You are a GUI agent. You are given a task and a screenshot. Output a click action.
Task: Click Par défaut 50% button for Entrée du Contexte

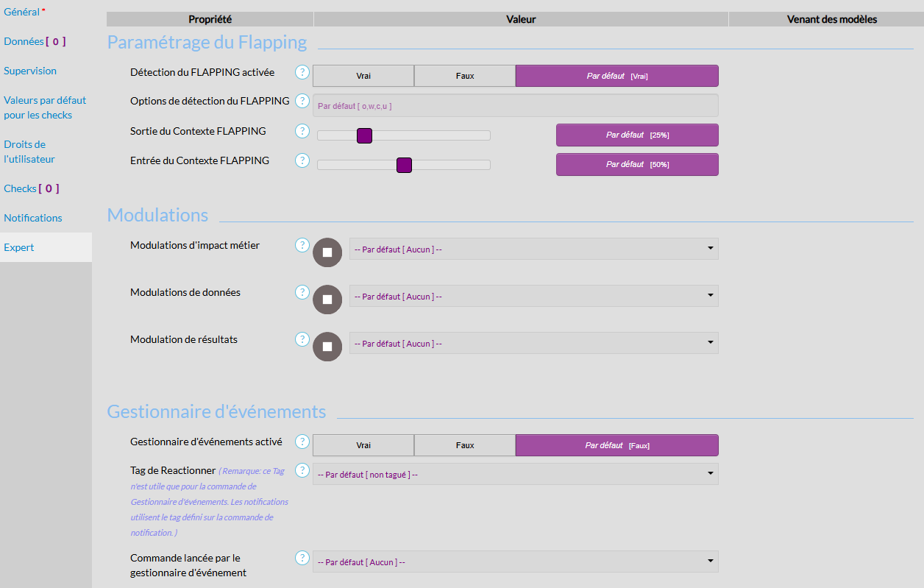click(637, 164)
